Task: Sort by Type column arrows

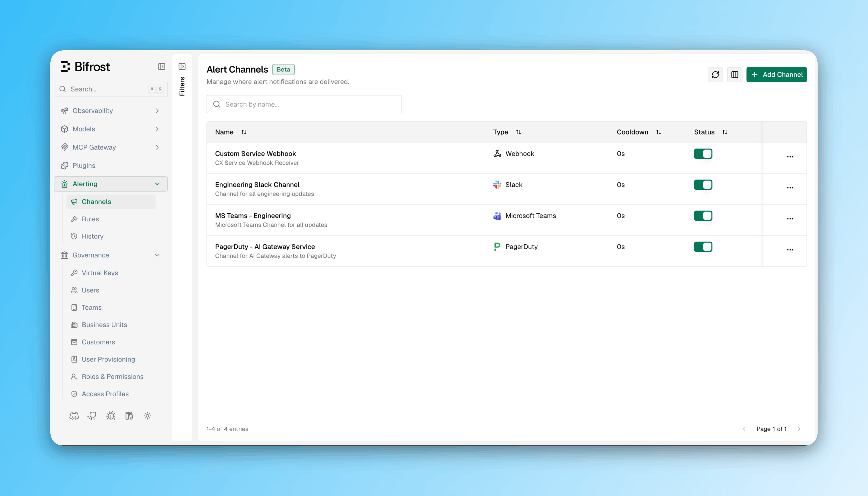Action: 518,132
